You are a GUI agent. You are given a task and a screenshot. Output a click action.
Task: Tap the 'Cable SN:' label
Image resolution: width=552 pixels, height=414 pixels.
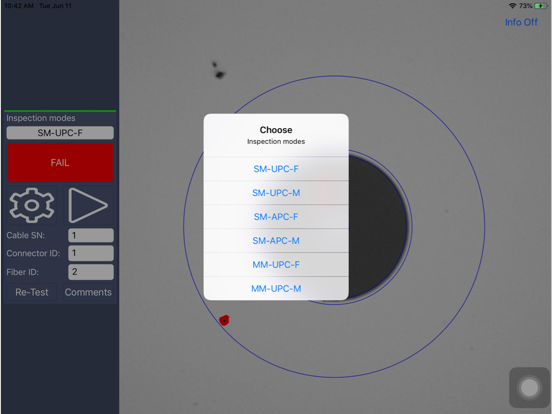point(26,235)
